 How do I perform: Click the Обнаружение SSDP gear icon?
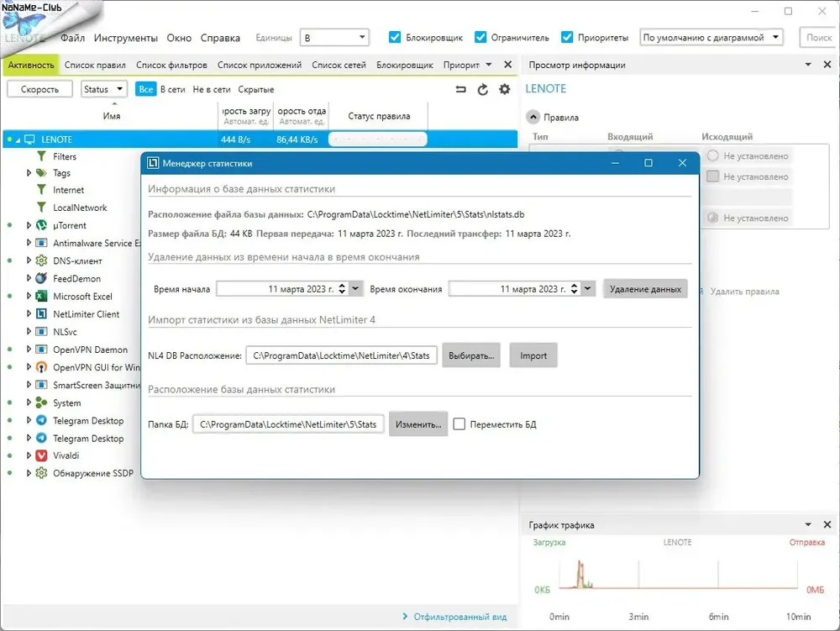coord(41,473)
